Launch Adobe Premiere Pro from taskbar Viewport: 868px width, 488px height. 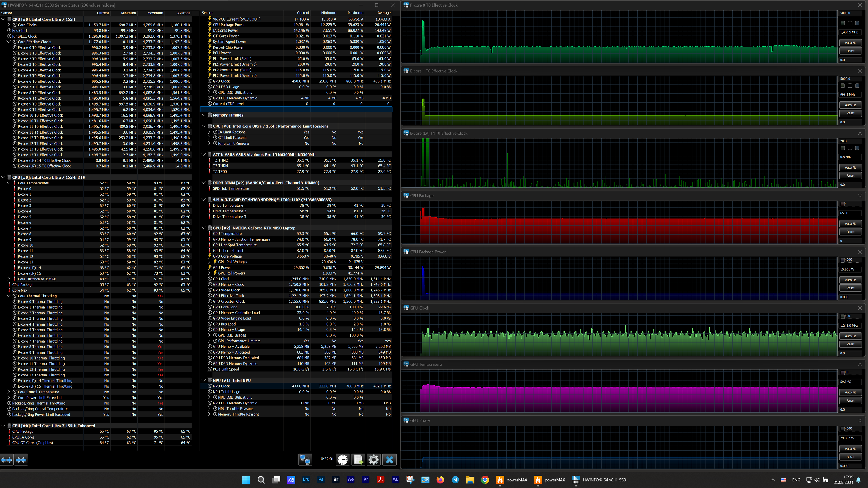coord(366,480)
